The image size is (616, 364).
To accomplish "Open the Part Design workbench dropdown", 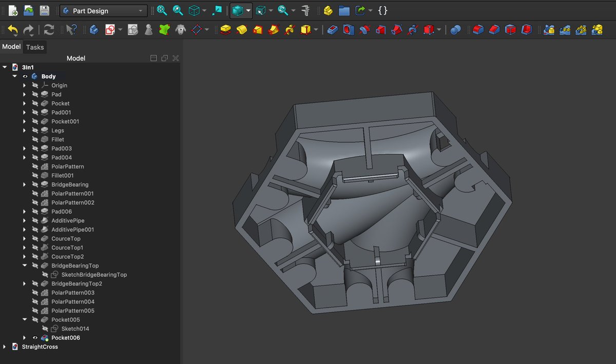I will [104, 11].
